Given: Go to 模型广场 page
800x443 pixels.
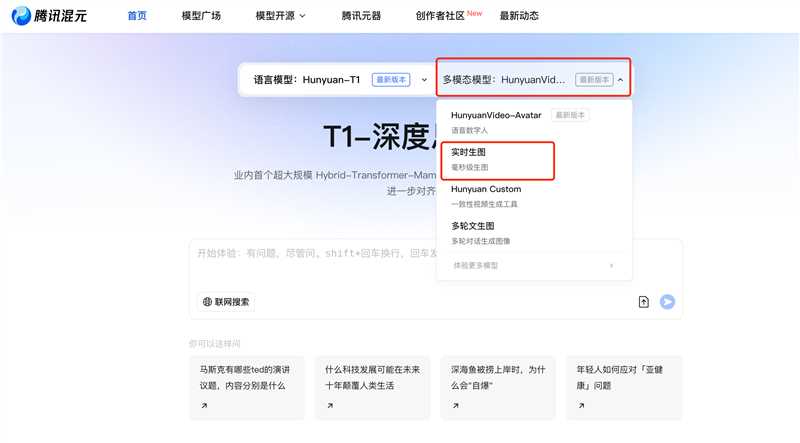Looking at the screenshot, I should pos(201,16).
